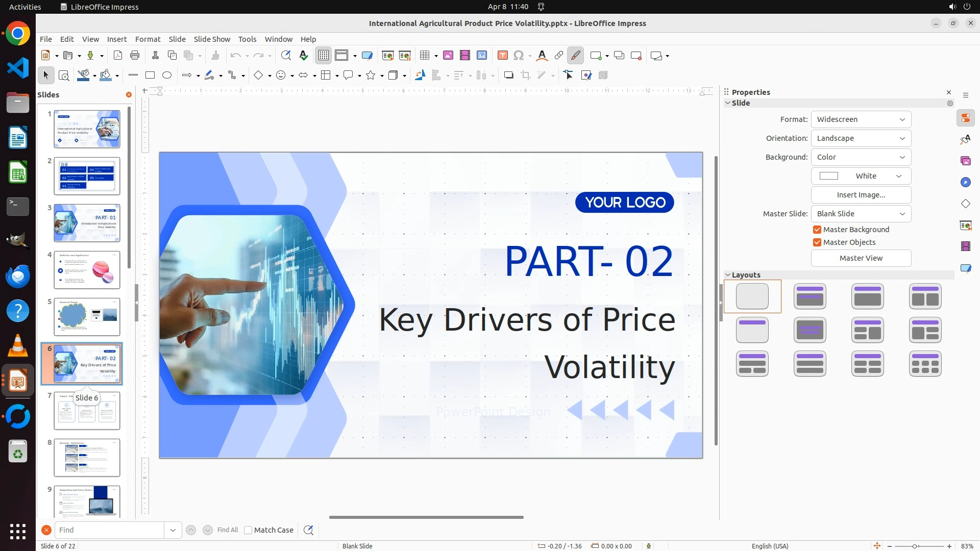Click the Display Grid toolbar icon
980x551 pixels.
(324, 56)
